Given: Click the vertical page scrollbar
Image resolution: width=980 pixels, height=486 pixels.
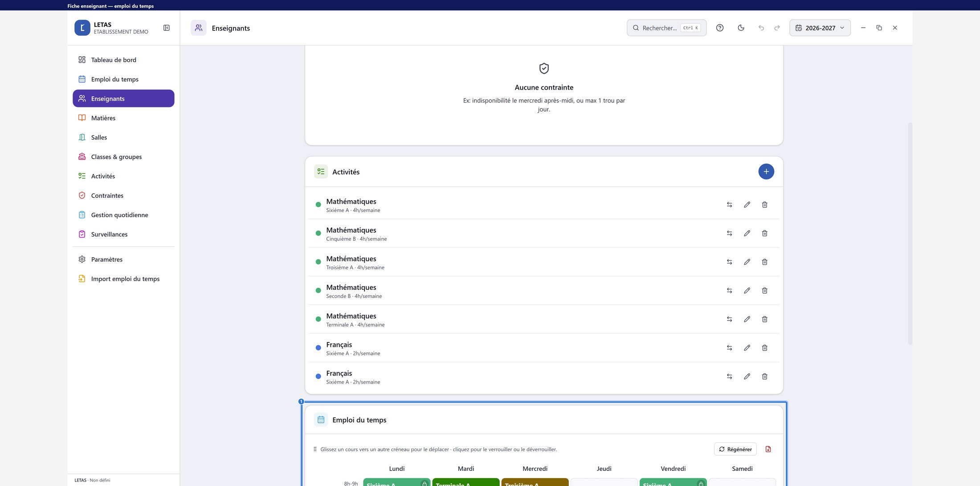Looking at the screenshot, I should (910, 233).
